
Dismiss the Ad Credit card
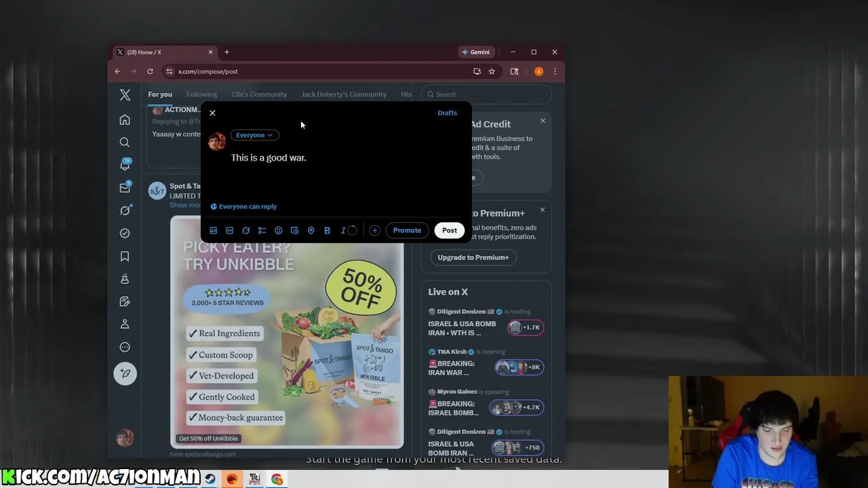coord(542,121)
